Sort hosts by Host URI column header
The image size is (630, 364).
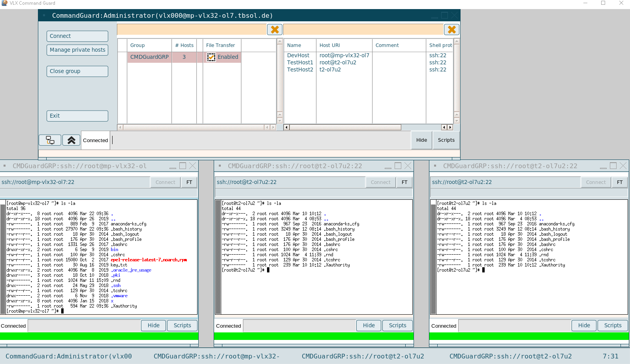tap(329, 45)
